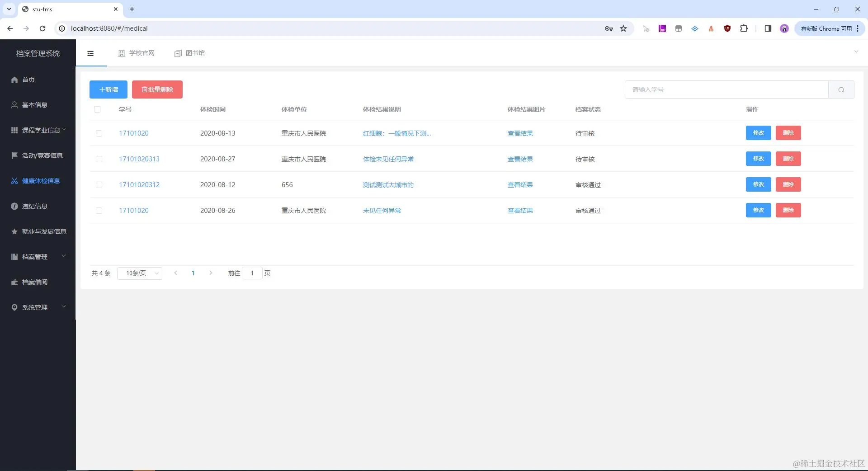Click the go-to page number input
This screenshot has width=868, height=471.
(x=252, y=273)
